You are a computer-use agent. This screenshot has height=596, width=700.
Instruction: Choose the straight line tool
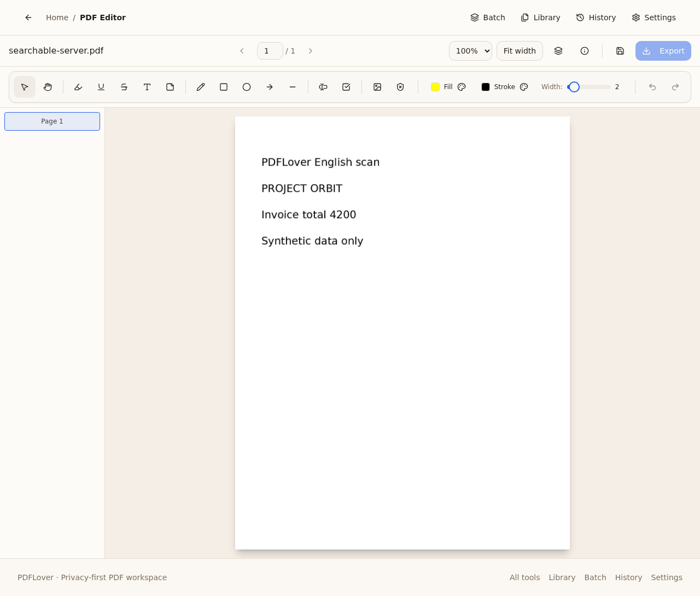[x=293, y=87]
